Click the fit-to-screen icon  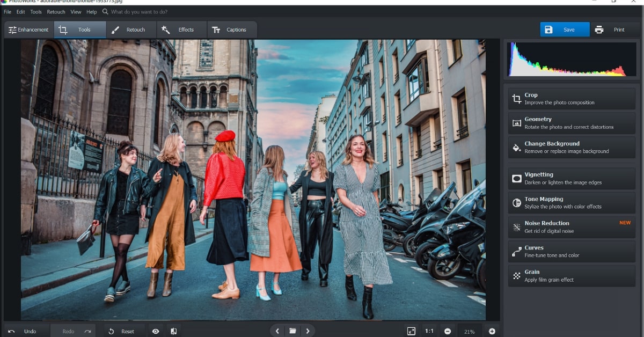411,331
